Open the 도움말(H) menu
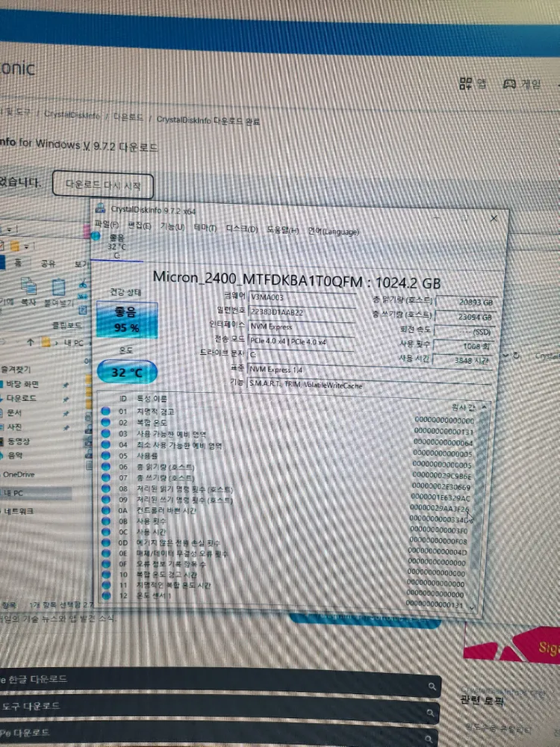 coord(283,230)
